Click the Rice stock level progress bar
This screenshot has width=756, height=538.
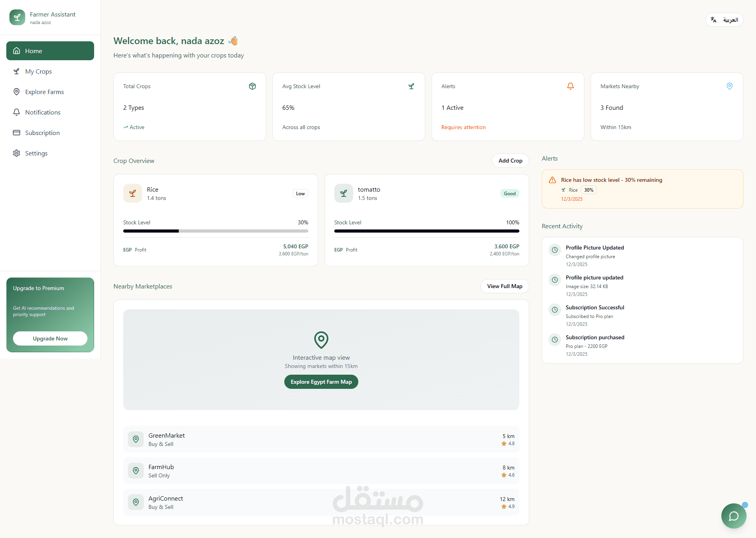coord(215,231)
